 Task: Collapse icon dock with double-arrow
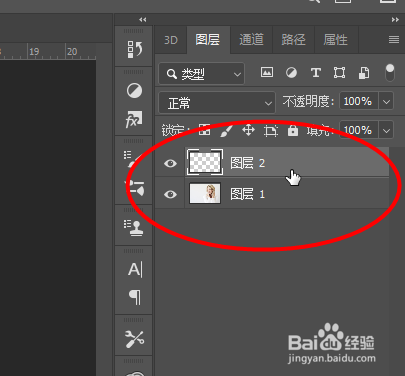(x=143, y=20)
